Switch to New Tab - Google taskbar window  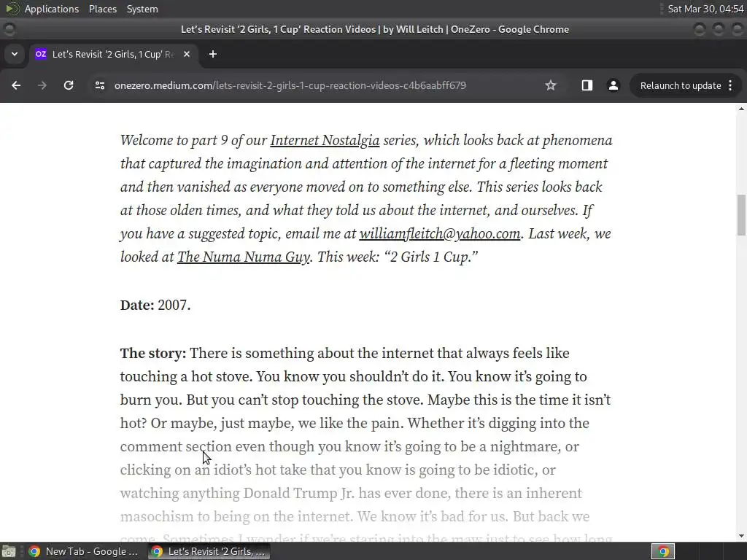[x=84, y=551]
